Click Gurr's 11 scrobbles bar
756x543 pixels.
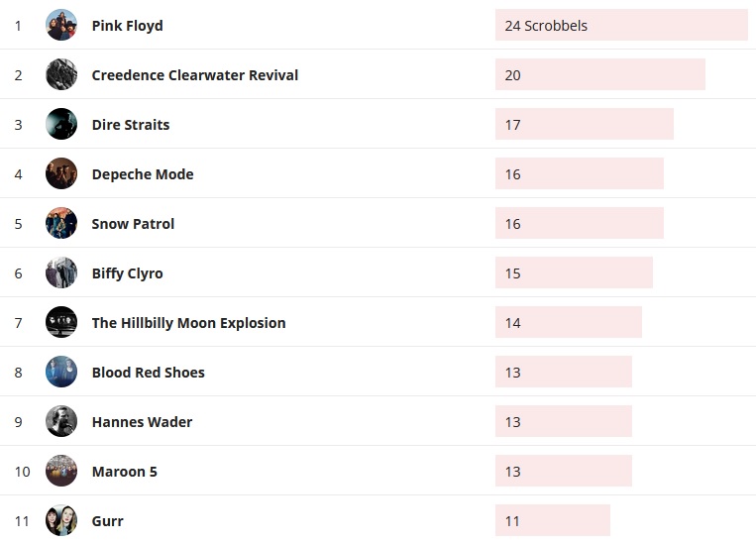(x=552, y=521)
